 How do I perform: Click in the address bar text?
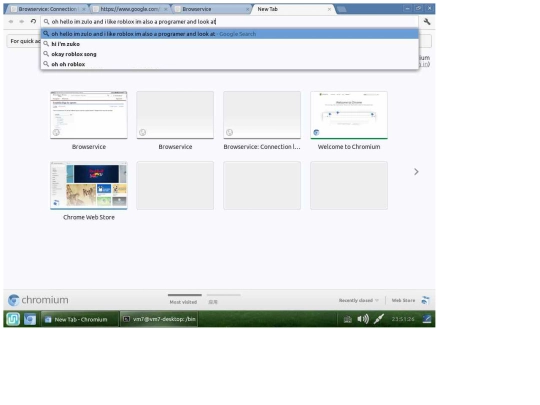tap(134, 22)
